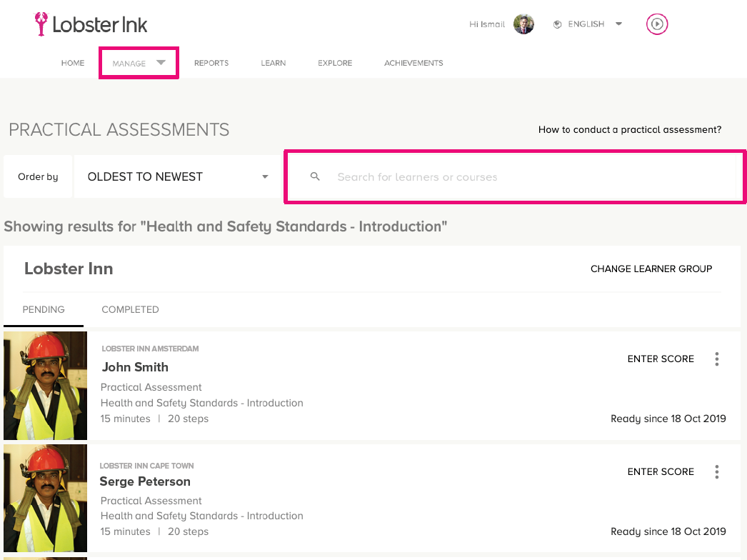
Task: Click Change Learner Group
Action: 651,269
